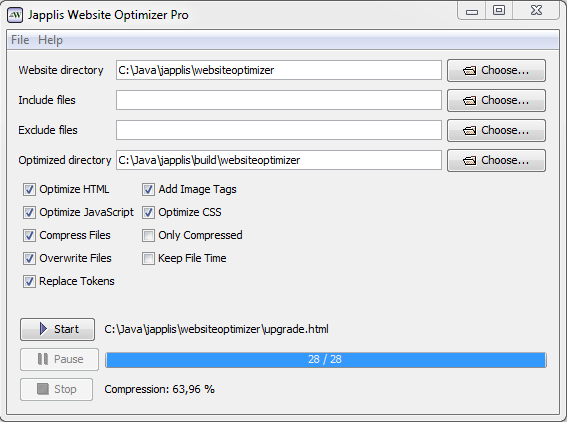Click into the Optimized directory field
The height and width of the screenshot is (422, 567).
tap(279, 160)
